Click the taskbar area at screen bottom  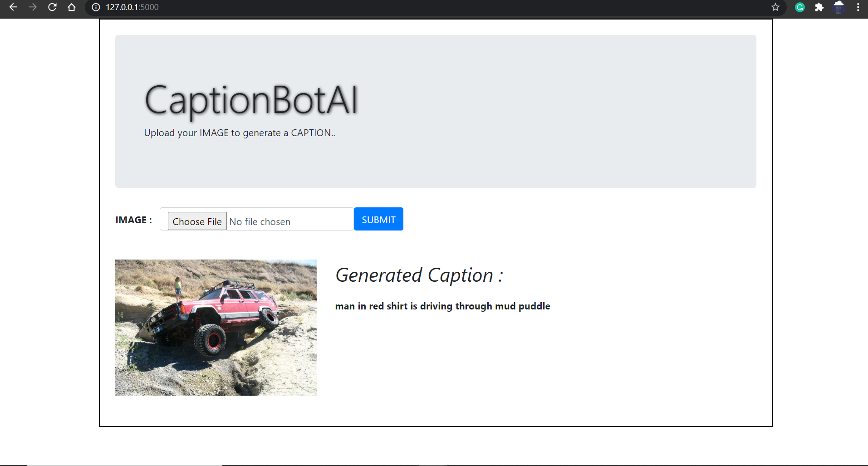[434, 460]
